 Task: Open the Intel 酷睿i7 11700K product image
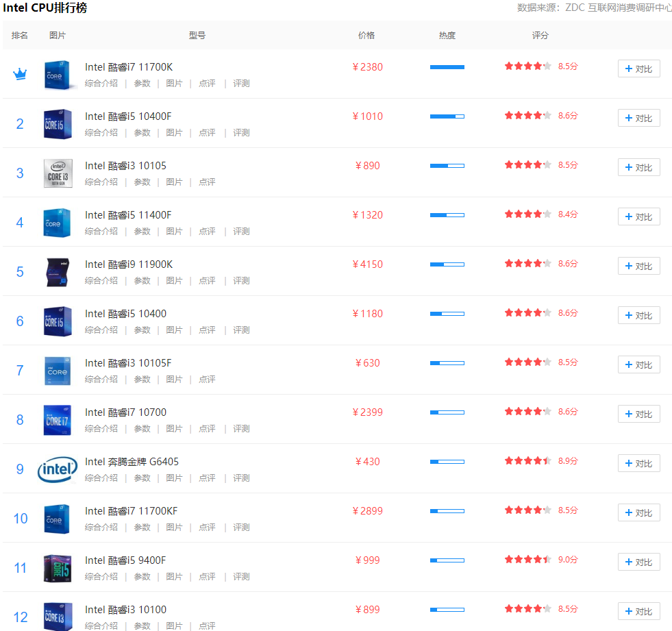[58, 75]
